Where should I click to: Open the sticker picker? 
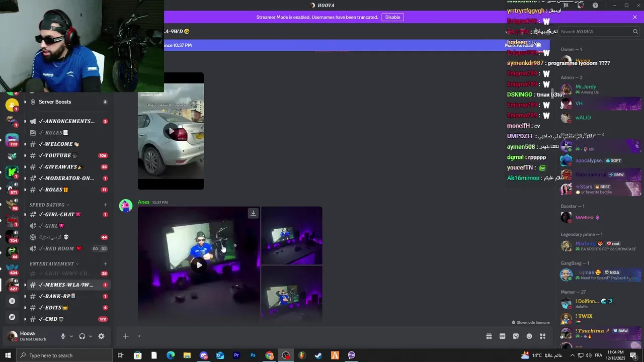[x=516, y=336]
